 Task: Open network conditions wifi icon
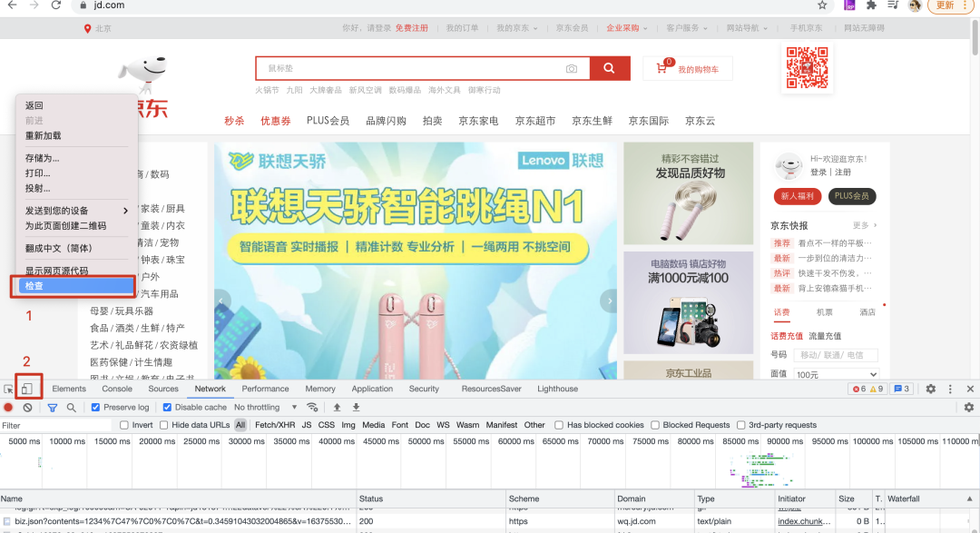312,408
